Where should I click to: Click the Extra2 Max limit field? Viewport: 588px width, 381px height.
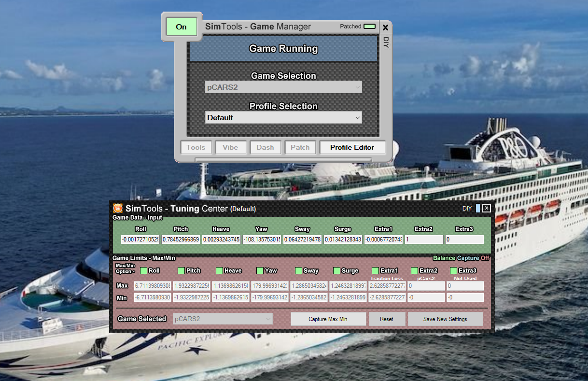(x=426, y=286)
